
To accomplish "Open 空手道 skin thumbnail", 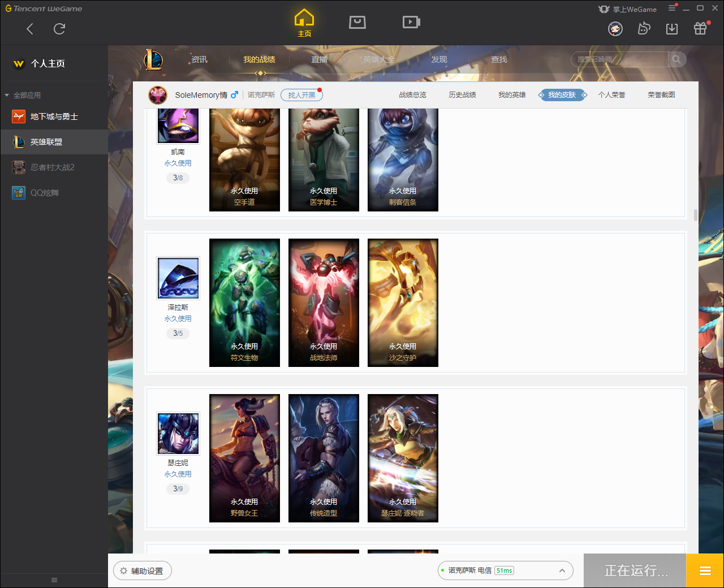I will click(x=244, y=160).
